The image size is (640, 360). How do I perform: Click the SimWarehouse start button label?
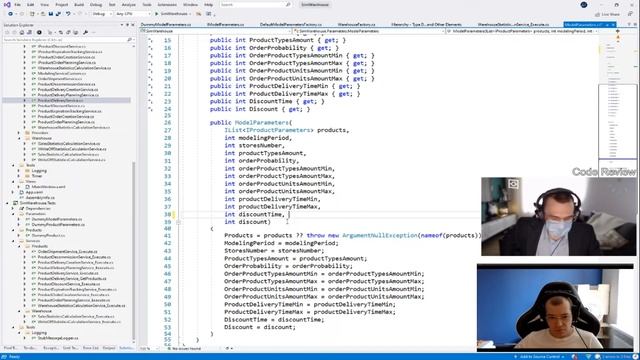pos(174,14)
